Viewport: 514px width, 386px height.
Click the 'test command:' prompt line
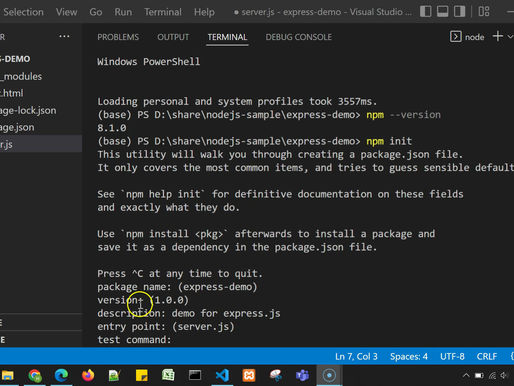tap(134, 340)
